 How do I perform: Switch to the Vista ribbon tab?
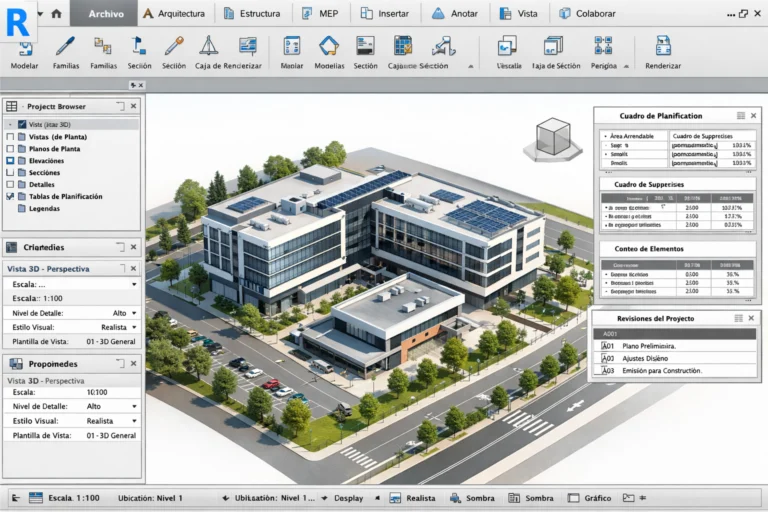[x=518, y=14]
